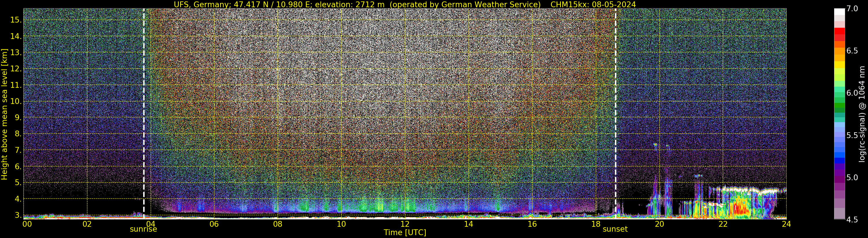The height and width of the screenshot is (238, 868).
Task: Click the height axis tick '8.'
Action: (18, 134)
